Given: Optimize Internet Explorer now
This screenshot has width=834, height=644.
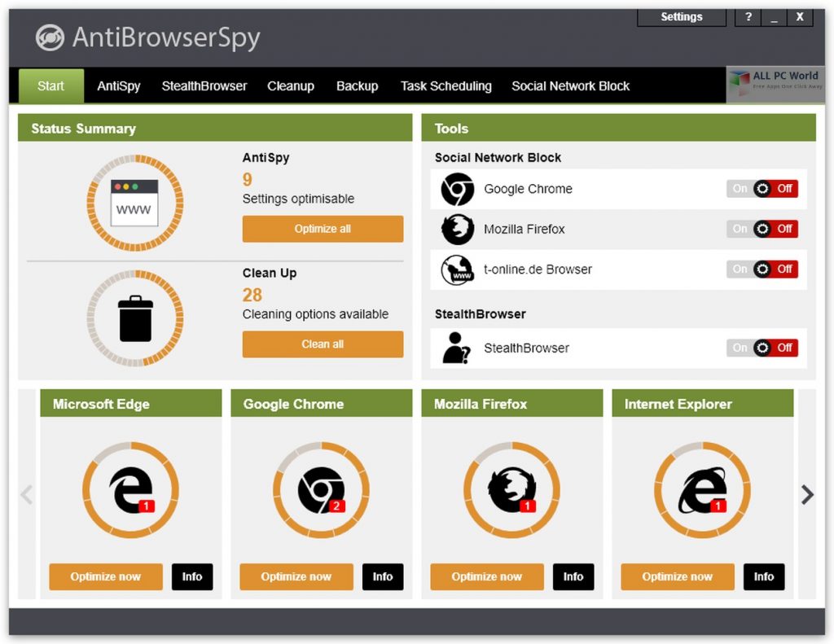Looking at the screenshot, I should tap(677, 576).
